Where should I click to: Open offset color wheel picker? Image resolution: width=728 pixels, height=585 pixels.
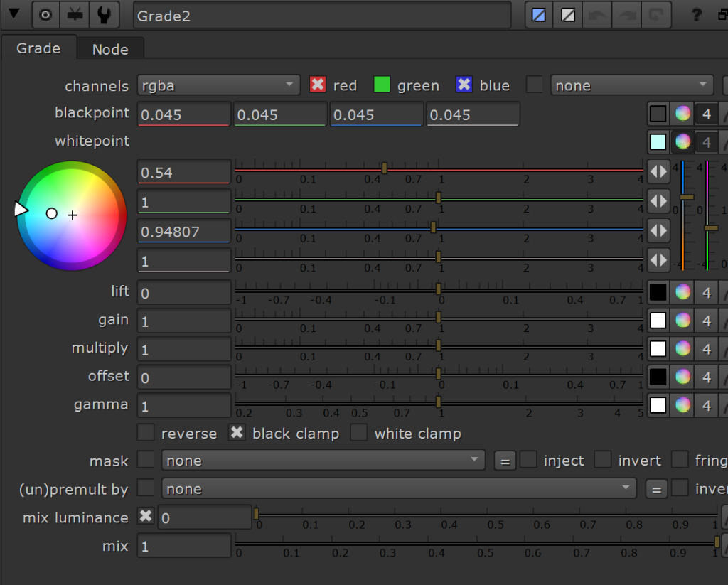(x=682, y=377)
